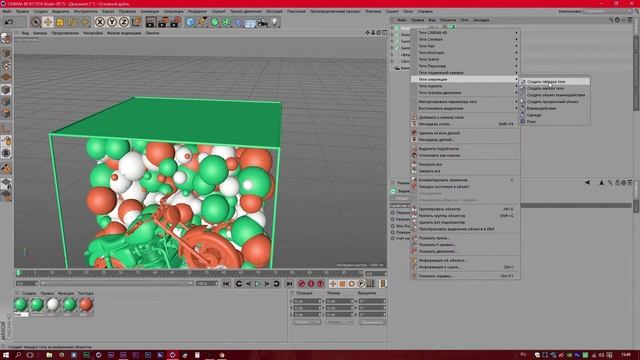
Task: Expand the Hair tags submenu
Action: (465, 46)
